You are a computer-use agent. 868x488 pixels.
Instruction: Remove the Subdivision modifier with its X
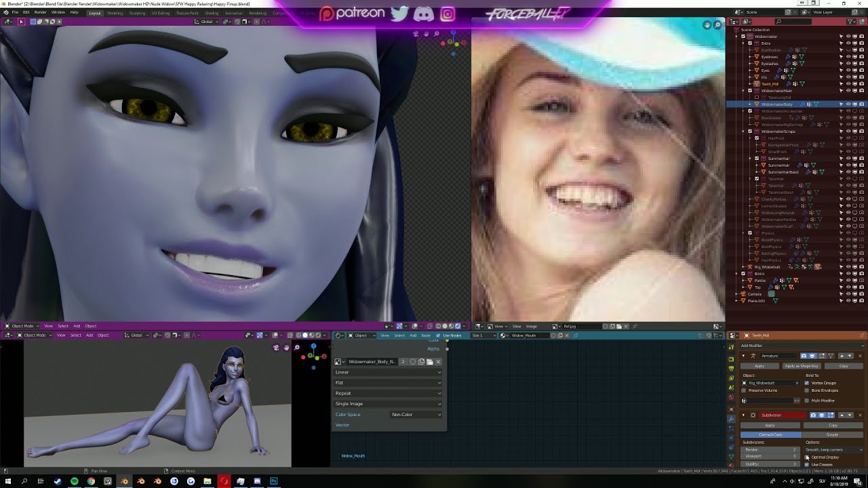(860, 415)
